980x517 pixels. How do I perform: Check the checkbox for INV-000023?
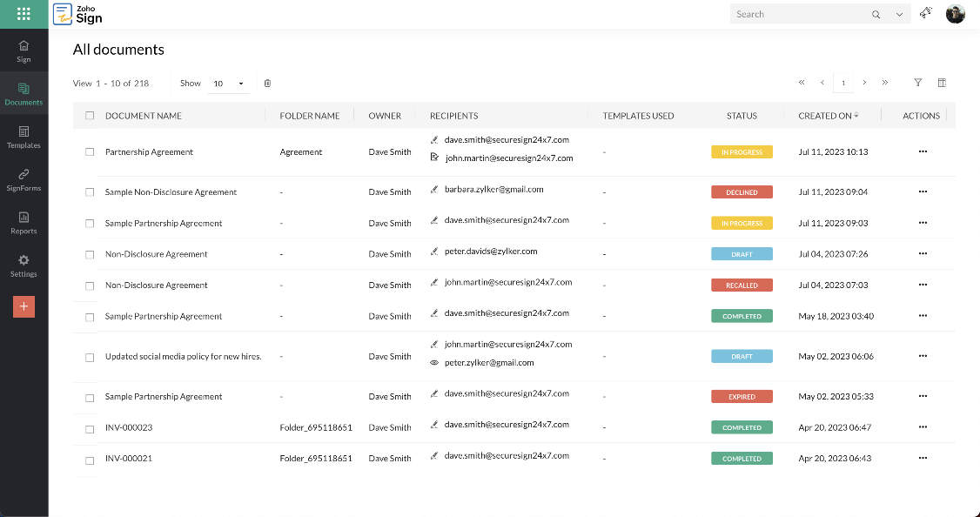(x=89, y=427)
